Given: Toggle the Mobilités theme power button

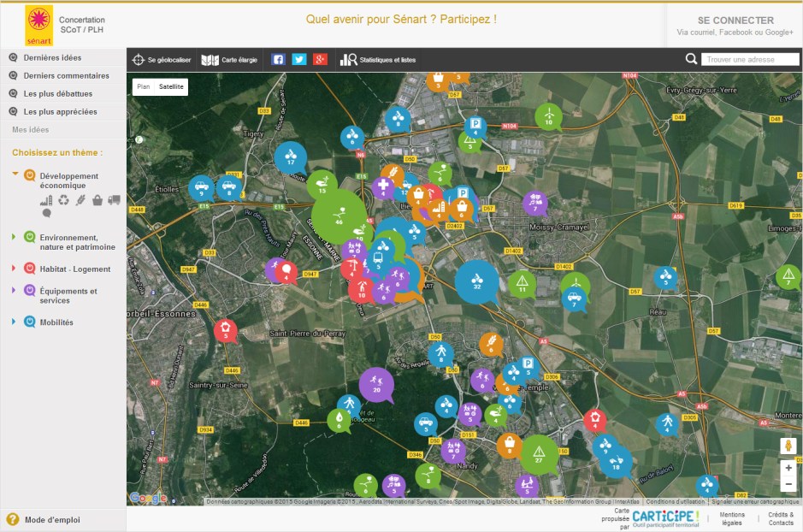Looking at the screenshot, I should click(x=30, y=322).
